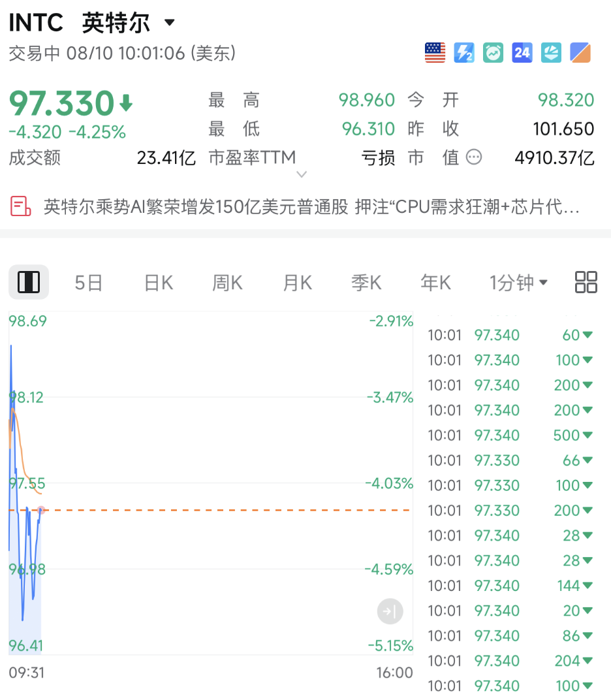
Task: Open the 24-hour trading icon
Action: click(522, 53)
